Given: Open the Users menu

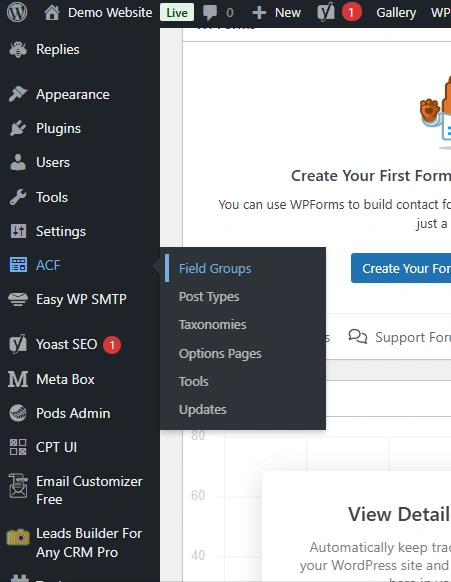Looking at the screenshot, I should click(53, 162).
